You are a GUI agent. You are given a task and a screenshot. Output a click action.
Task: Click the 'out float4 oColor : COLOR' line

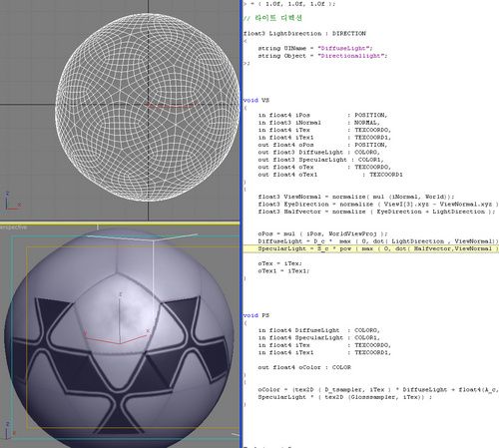coord(304,367)
